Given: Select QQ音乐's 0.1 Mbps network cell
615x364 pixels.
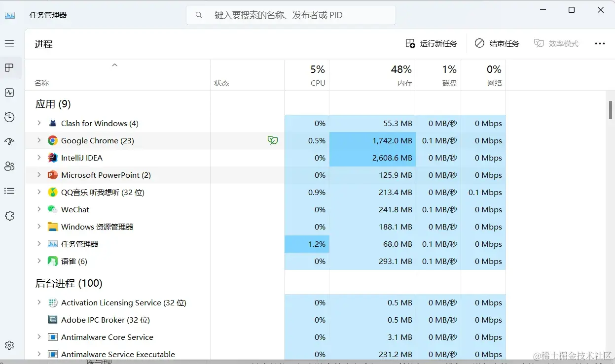Looking at the screenshot, I should coord(483,192).
